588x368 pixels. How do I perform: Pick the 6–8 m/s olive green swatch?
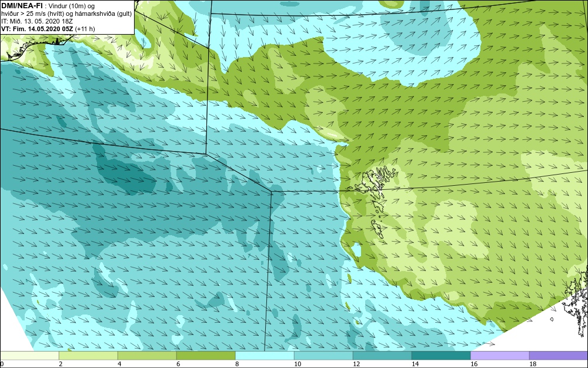206,355
